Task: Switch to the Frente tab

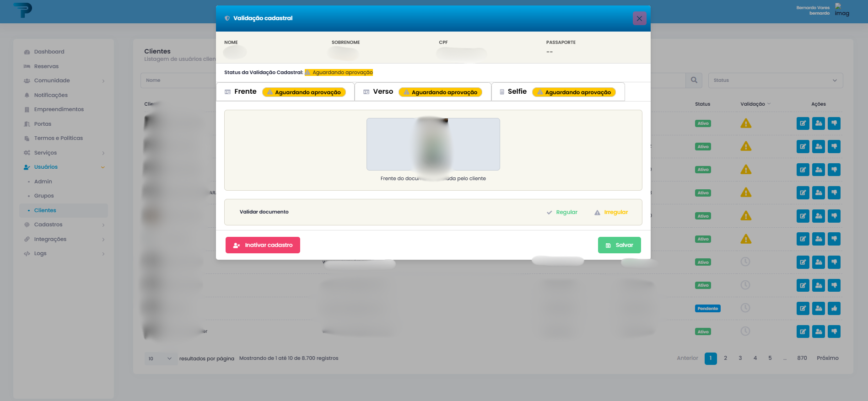Action: (x=286, y=92)
